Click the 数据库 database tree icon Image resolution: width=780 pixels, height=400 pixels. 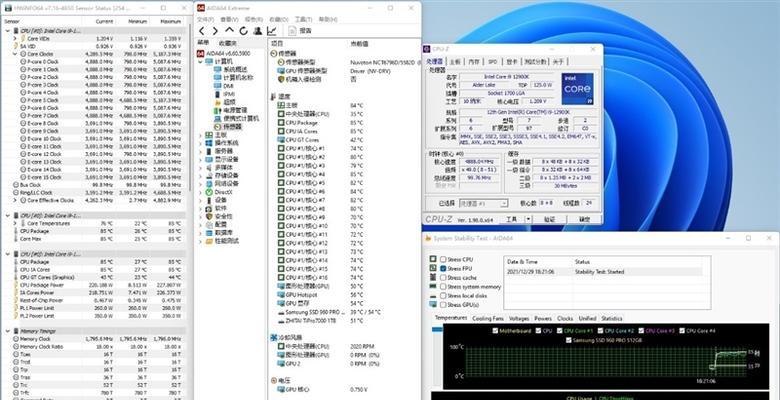tap(209, 233)
